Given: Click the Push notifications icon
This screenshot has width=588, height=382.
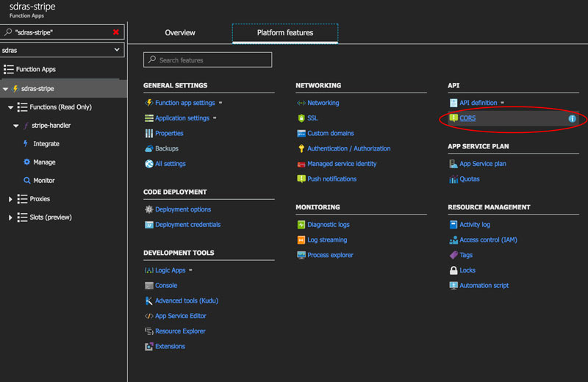Looking at the screenshot, I should [x=301, y=179].
